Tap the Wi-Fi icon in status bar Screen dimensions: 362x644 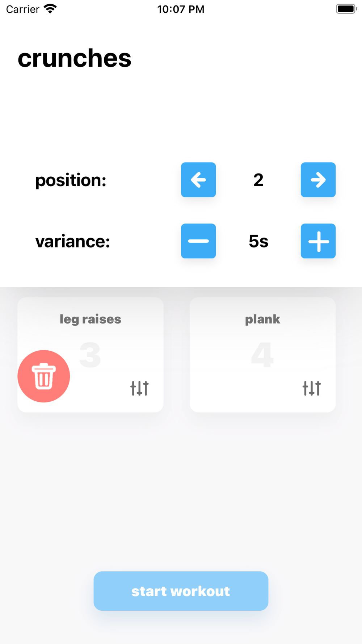coord(50,9)
